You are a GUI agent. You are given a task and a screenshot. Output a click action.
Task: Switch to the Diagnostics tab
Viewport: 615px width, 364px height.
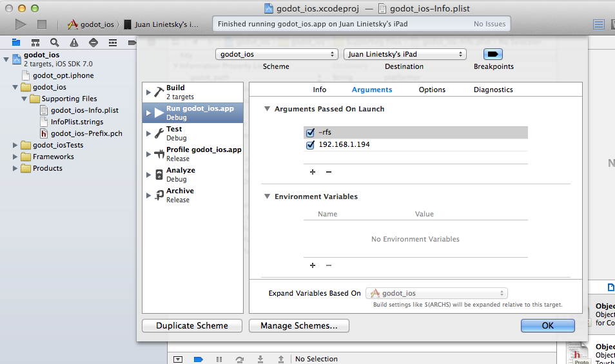pos(493,90)
